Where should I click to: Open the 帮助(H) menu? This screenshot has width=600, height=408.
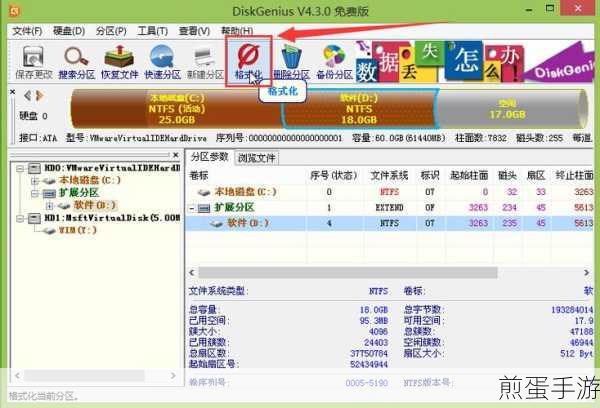pos(237,31)
